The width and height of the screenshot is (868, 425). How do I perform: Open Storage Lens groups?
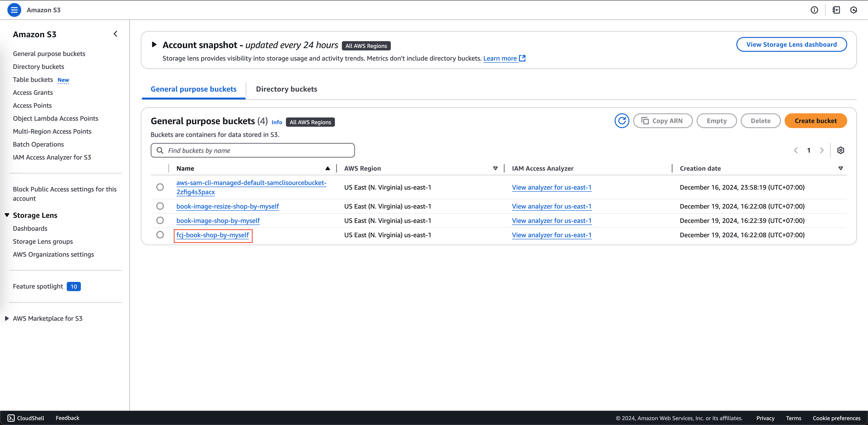(43, 241)
